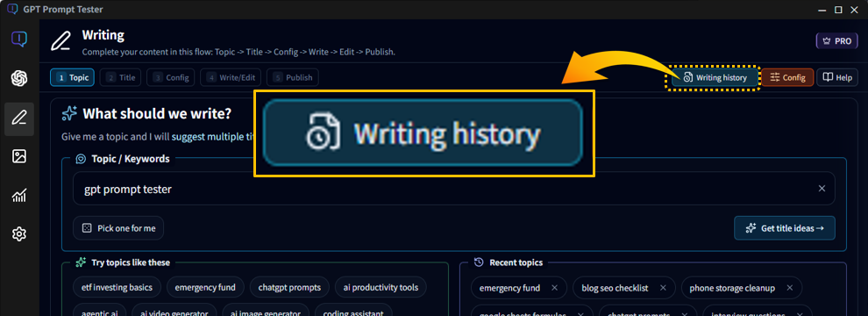Open the Settings gear sidebar icon
868x316 pixels.
(19, 234)
